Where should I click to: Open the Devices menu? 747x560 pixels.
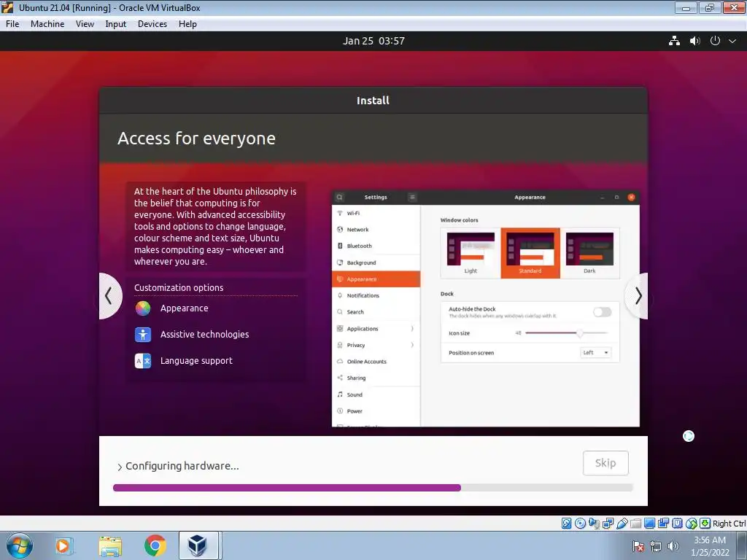coord(152,24)
